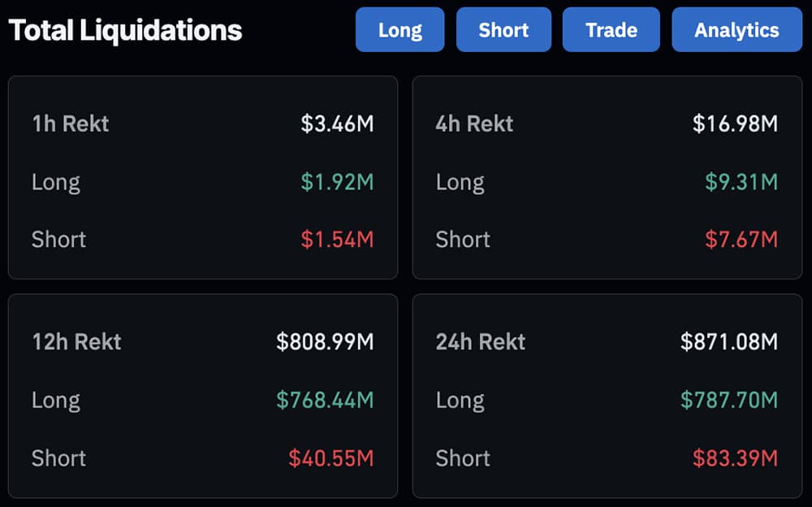Screen dimensions: 812x507
Task: Click the Total Liquidations heading
Action: click(125, 28)
